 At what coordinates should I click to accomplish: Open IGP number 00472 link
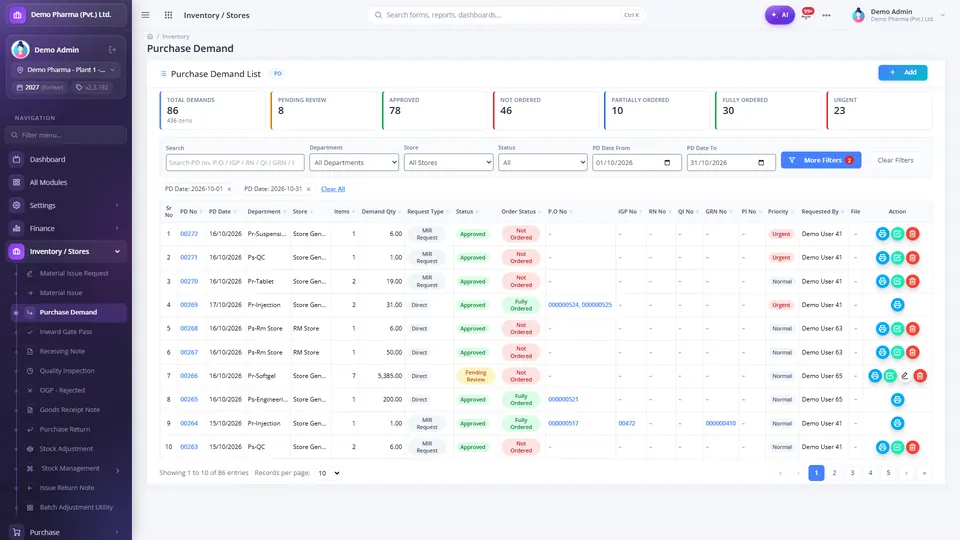point(626,423)
